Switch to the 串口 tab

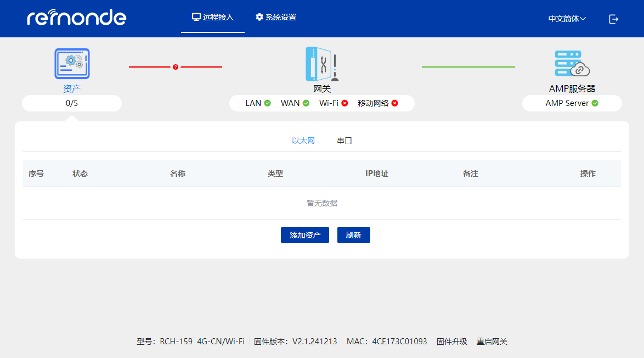(x=344, y=141)
